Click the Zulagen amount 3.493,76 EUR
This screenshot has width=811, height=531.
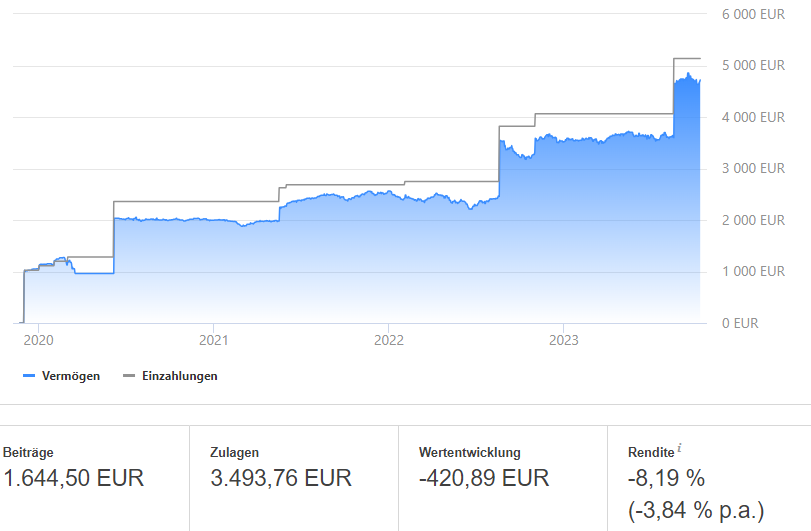coord(281,478)
